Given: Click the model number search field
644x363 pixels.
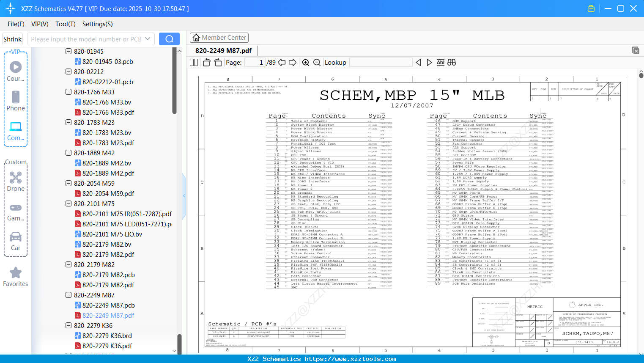Looking at the screenshot, I should pos(86,39).
